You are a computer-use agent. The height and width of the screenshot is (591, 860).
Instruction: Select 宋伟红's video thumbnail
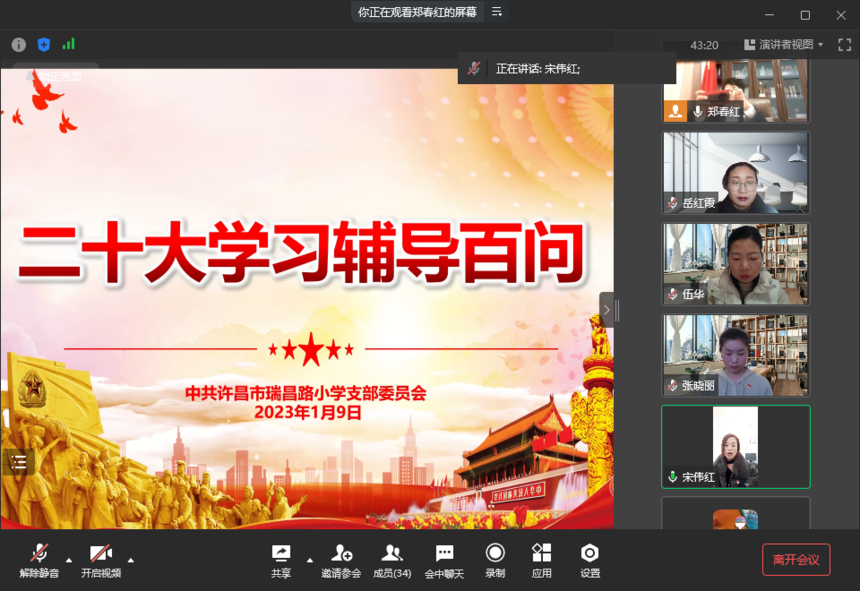tap(735, 446)
